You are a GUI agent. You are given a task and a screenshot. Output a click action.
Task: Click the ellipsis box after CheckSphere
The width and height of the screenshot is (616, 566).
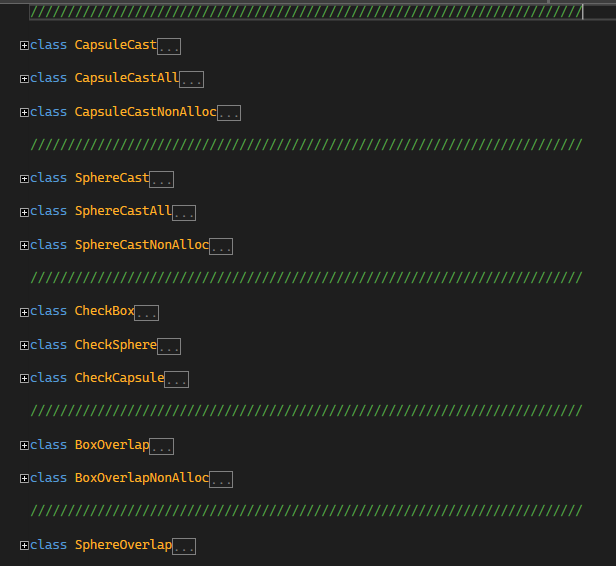169,346
